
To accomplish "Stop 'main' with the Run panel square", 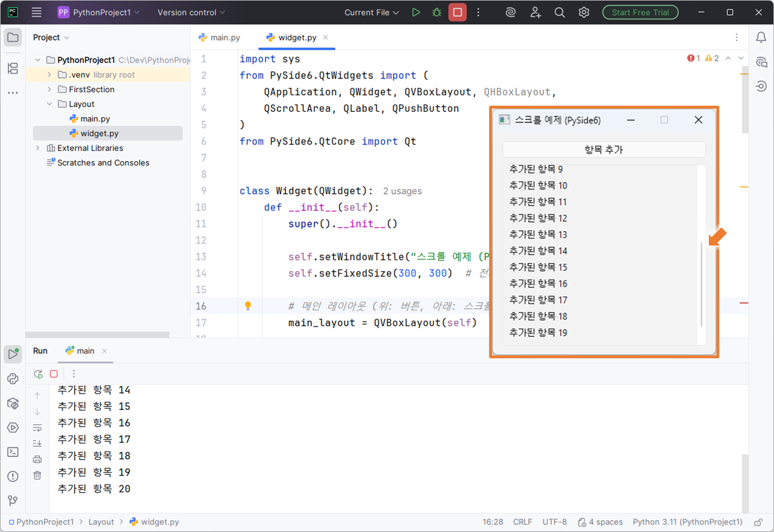I will tap(54, 374).
